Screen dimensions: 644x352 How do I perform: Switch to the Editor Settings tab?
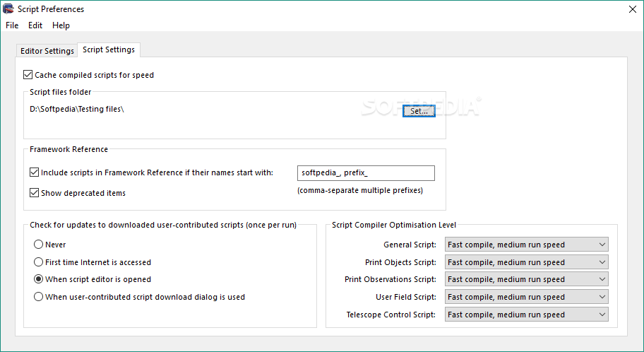click(x=47, y=51)
